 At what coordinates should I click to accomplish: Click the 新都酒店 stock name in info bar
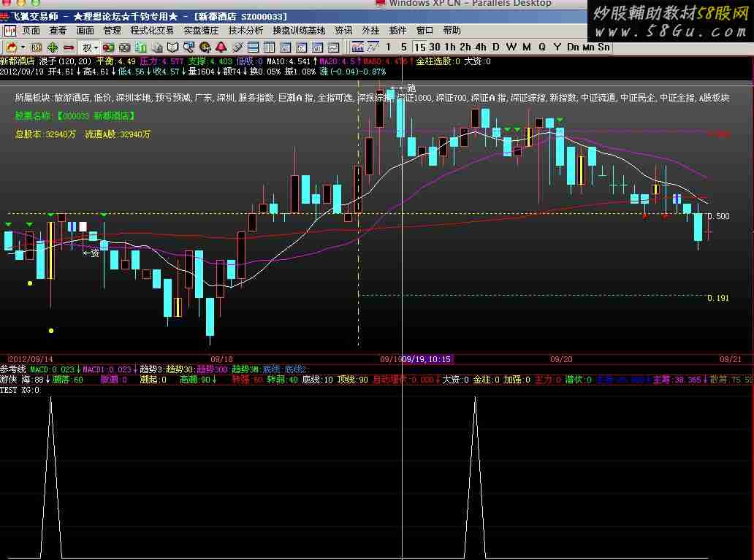[x=18, y=61]
